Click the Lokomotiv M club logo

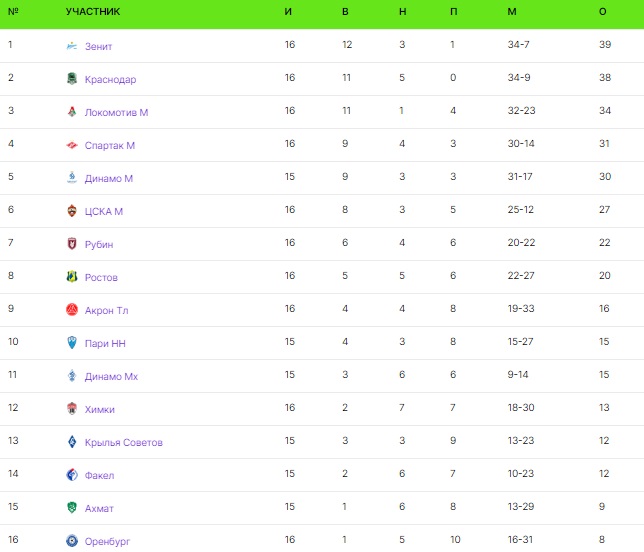coord(71,112)
